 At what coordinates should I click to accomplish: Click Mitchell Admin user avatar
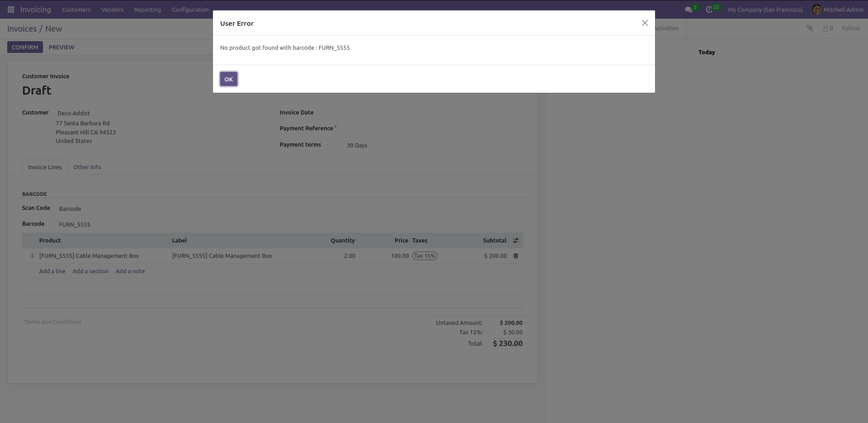click(816, 10)
